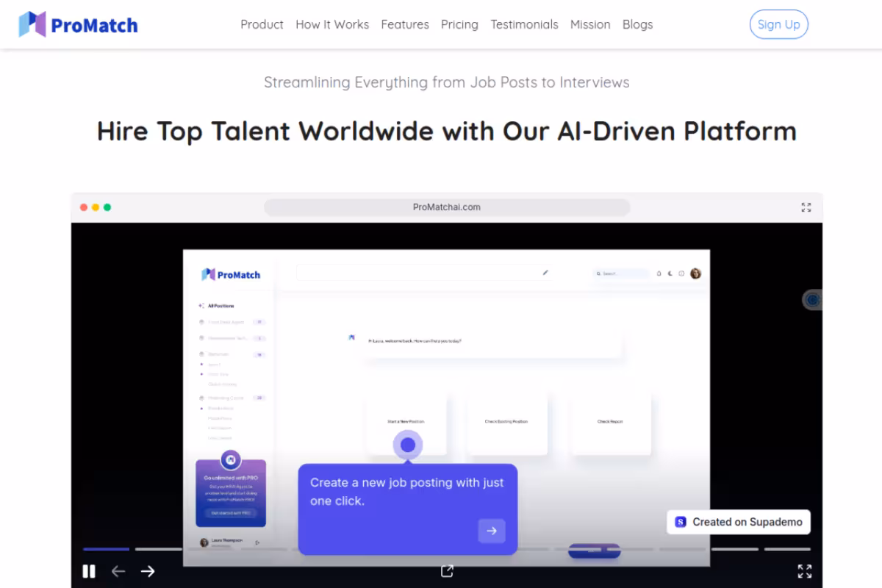Open the user avatar in the demo header
Image resolution: width=882 pixels, height=588 pixels.
(x=695, y=273)
